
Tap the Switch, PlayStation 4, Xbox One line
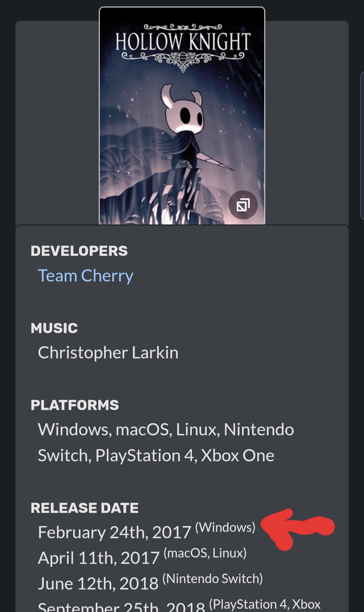pos(156,456)
